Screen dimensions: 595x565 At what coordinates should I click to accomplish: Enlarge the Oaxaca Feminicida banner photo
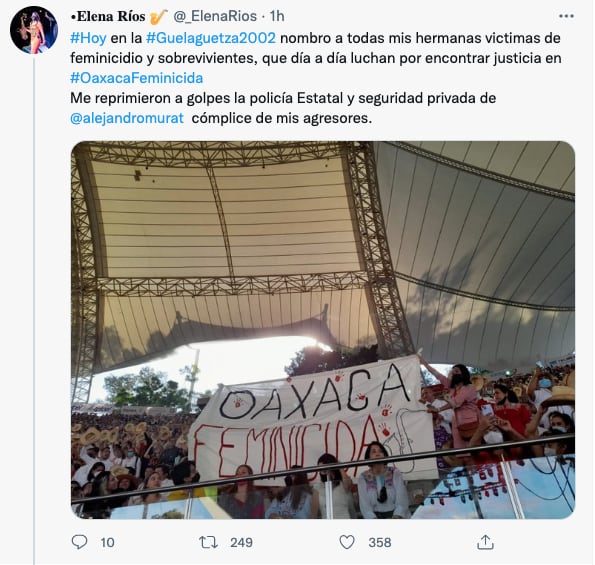323,330
